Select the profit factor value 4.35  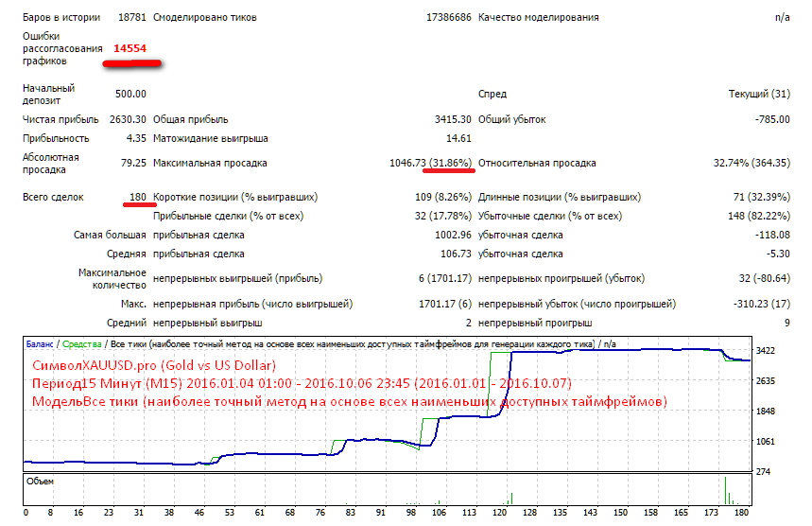pyautogui.click(x=136, y=138)
